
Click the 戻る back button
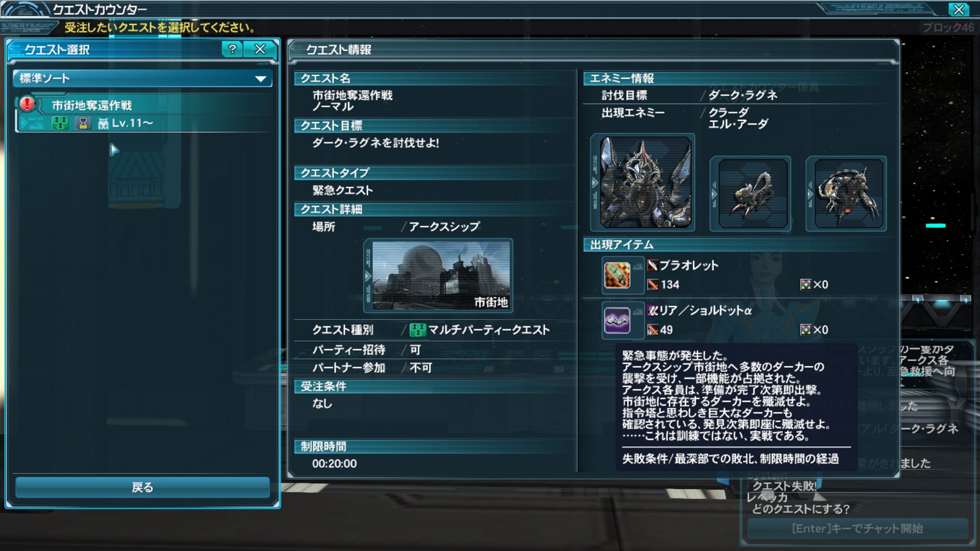[x=142, y=487]
